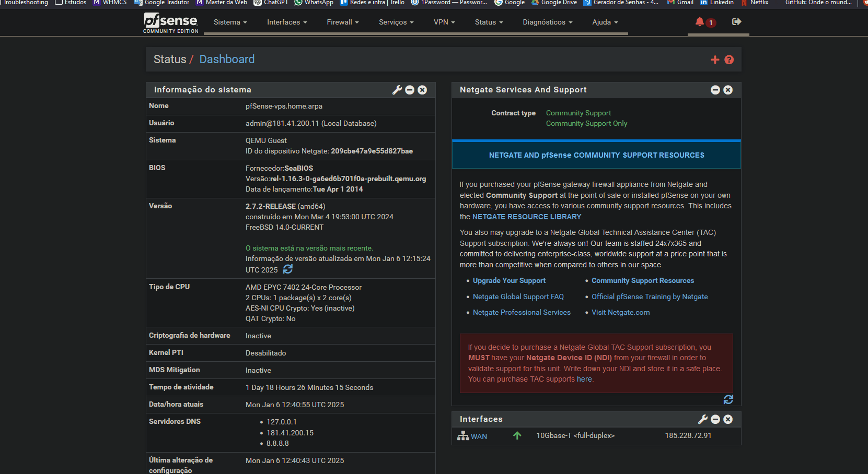Screen dimensions: 868x474
Task: Open the Status navigation menu
Action: pos(489,22)
